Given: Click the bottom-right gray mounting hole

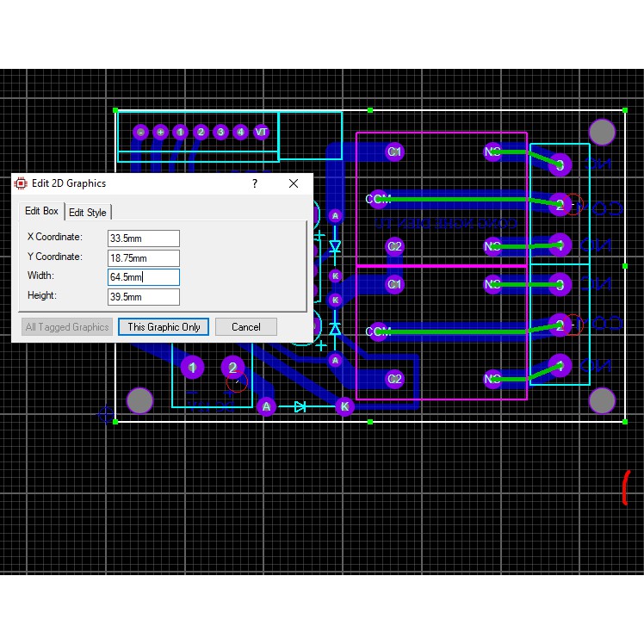Looking at the screenshot, I should (602, 399).
